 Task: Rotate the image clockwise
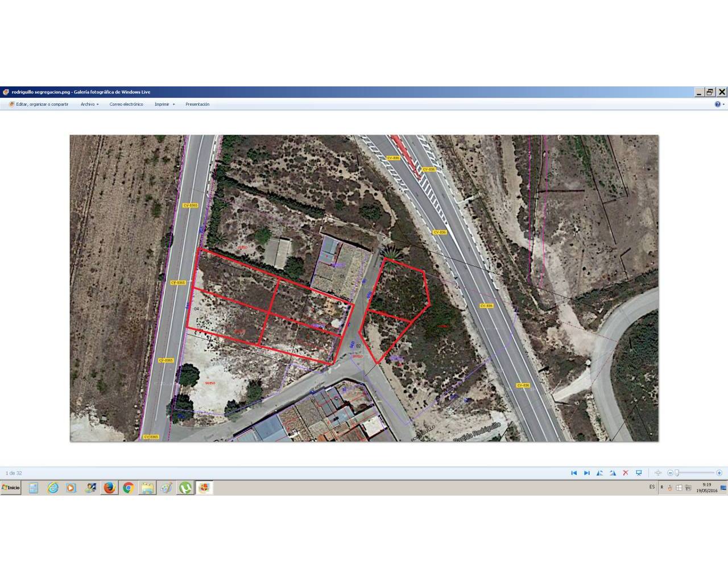[x=613, y=473]
